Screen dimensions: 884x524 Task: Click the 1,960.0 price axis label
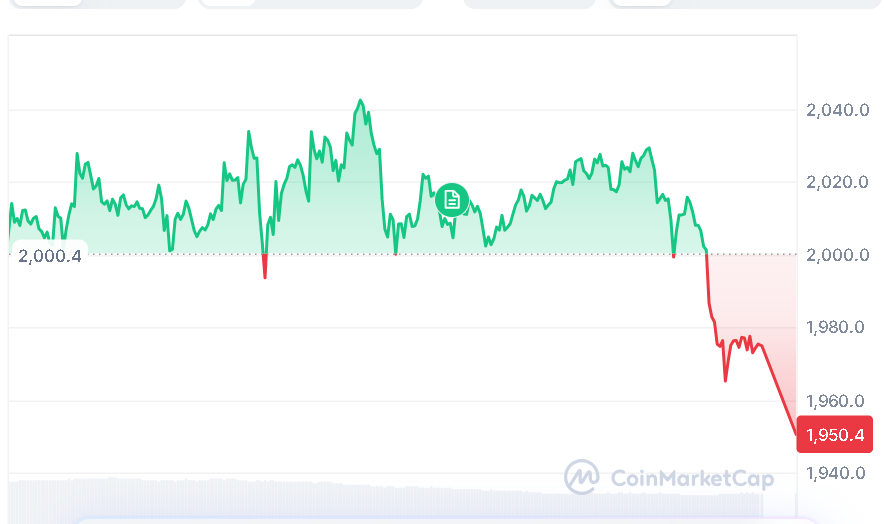(x=836, y=401)
